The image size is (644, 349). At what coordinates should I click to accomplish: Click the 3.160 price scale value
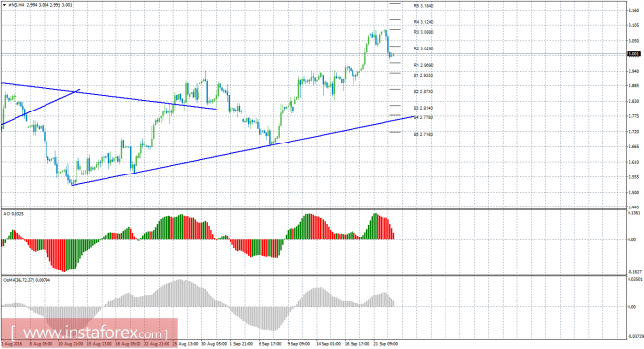(633, 11)
